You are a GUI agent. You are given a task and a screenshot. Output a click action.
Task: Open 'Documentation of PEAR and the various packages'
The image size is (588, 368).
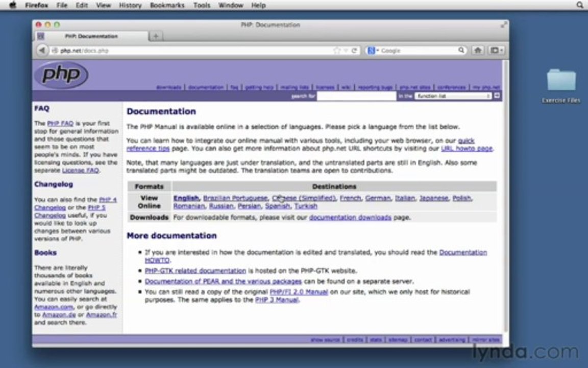pyautogui.click(x=223, y=281)
